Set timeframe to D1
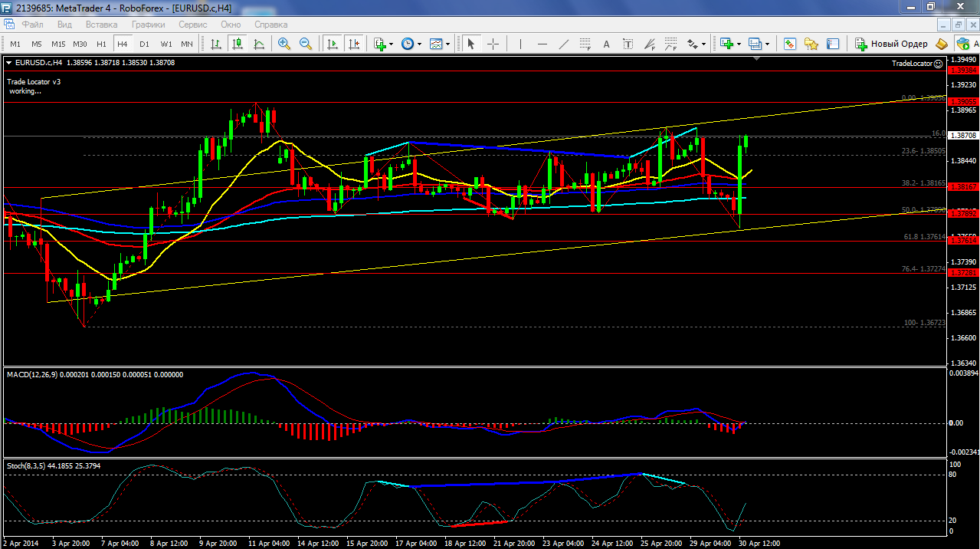Screen dimensions: 980x549 pos(144,44)
